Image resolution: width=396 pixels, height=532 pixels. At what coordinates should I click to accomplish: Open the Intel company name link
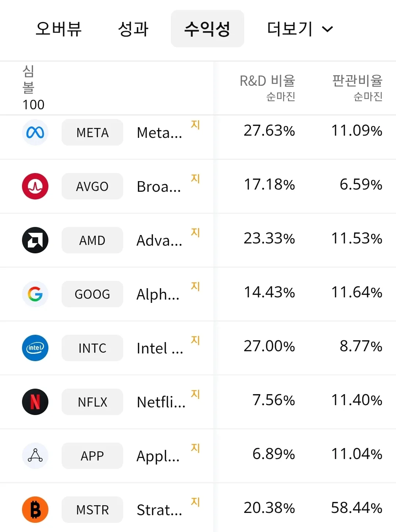tap(159, 348)
